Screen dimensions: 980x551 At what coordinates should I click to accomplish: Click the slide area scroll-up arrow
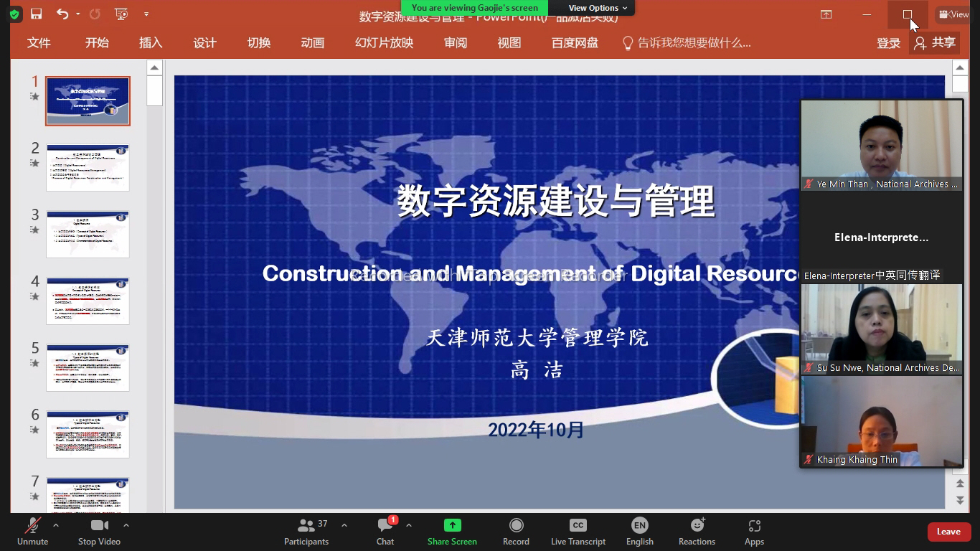pos(960,67)
